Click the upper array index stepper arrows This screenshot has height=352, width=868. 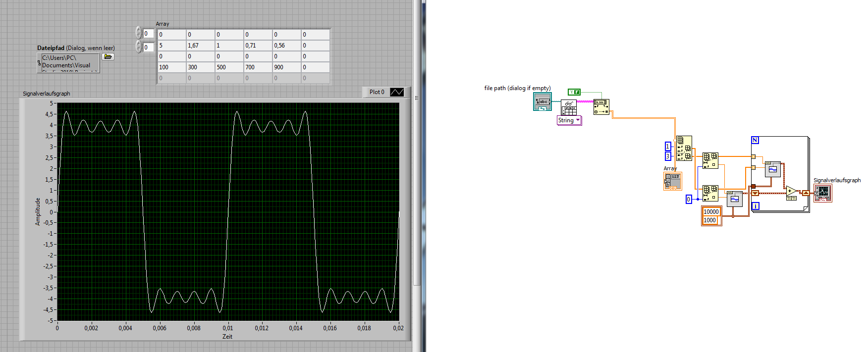[139, 33]
